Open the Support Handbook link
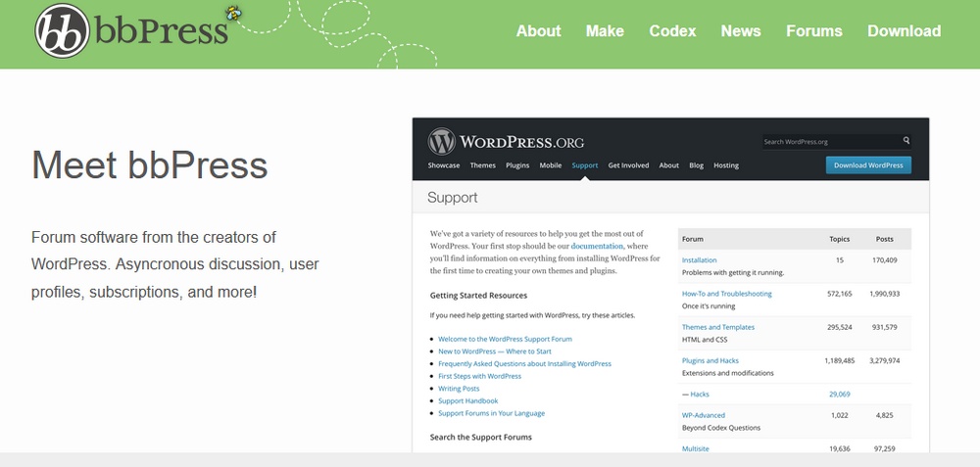 click(468, 400)
